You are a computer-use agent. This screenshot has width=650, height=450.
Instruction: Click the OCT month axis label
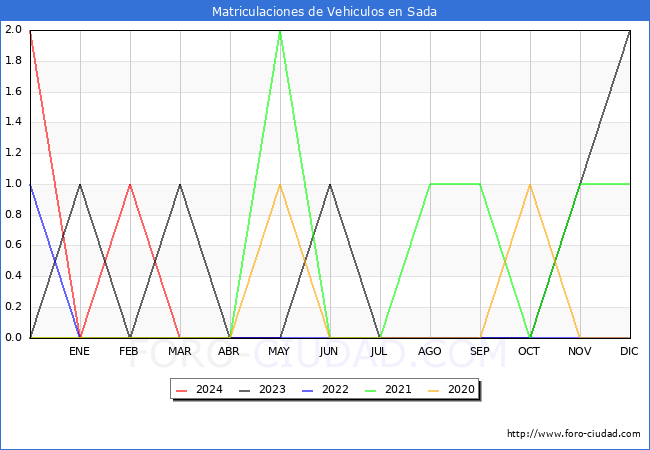coord(529,351)
